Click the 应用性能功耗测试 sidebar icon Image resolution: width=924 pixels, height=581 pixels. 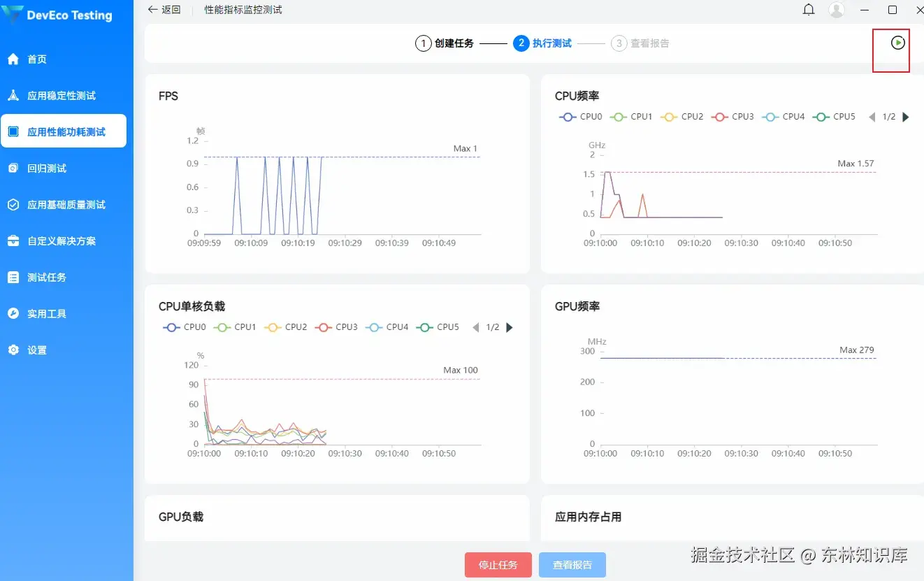click(13, 132)
